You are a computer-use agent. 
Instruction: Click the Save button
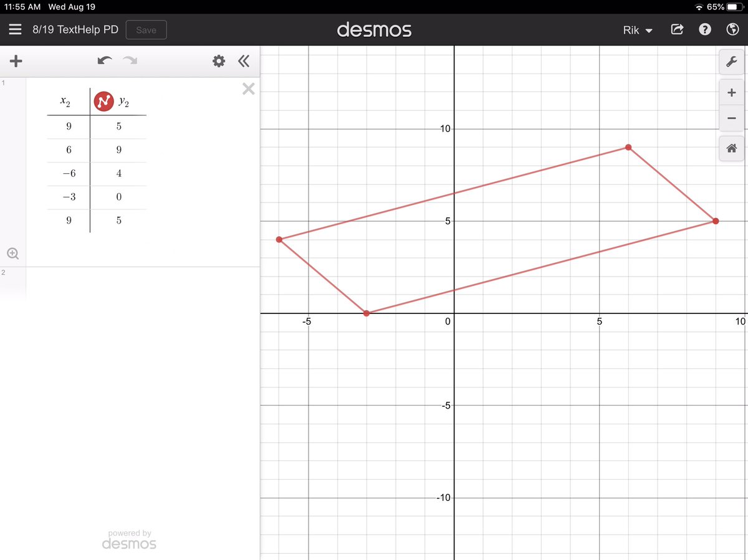coord(146,29)
